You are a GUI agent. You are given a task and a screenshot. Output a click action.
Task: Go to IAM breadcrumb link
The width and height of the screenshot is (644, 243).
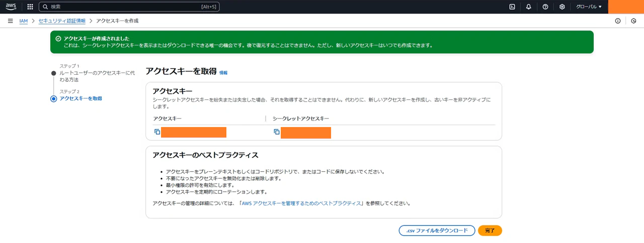[24, 21]
